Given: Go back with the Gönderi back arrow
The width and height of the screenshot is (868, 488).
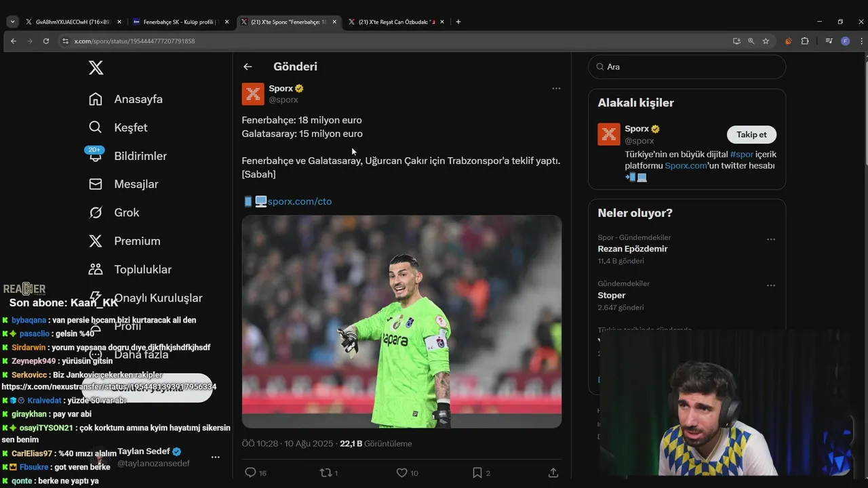Looking at the screenshot, I should (248, 66).
